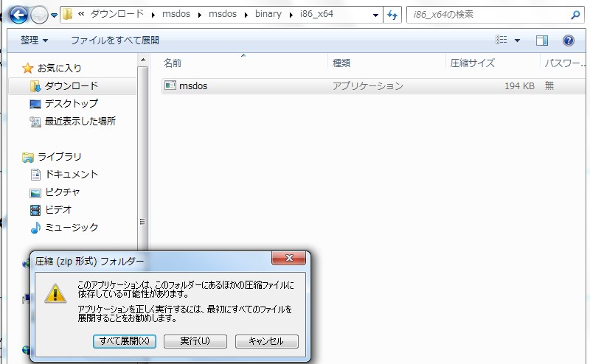Click キャンセル button in dialog

point(266,341)
